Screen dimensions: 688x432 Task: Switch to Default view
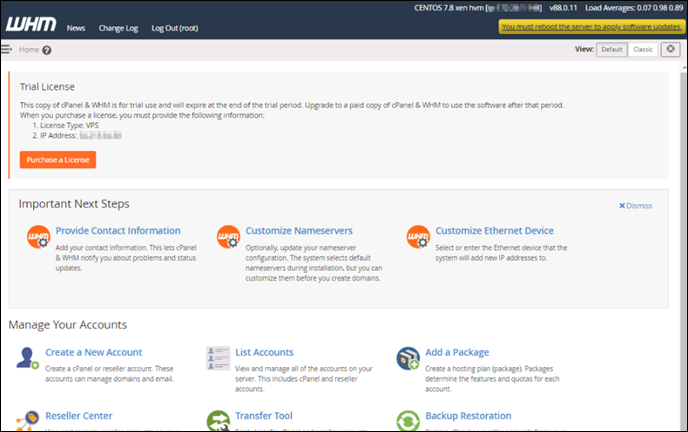pyautogui.click(x=612, y=49)
